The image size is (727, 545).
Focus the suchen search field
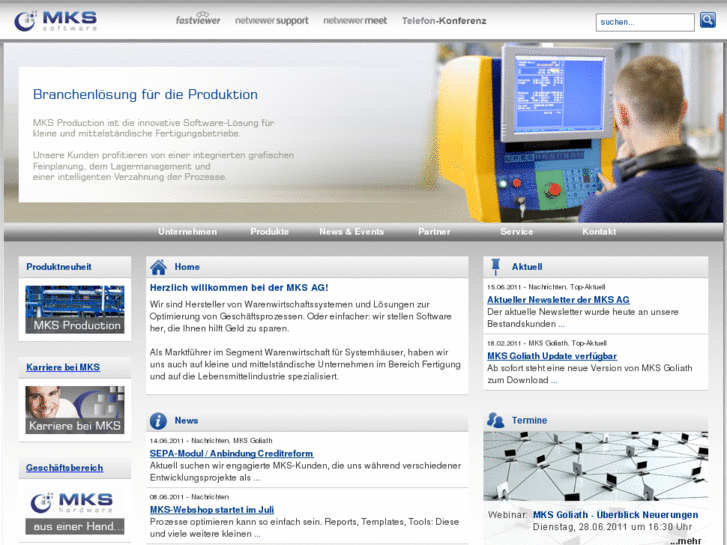tap(645, 22)
